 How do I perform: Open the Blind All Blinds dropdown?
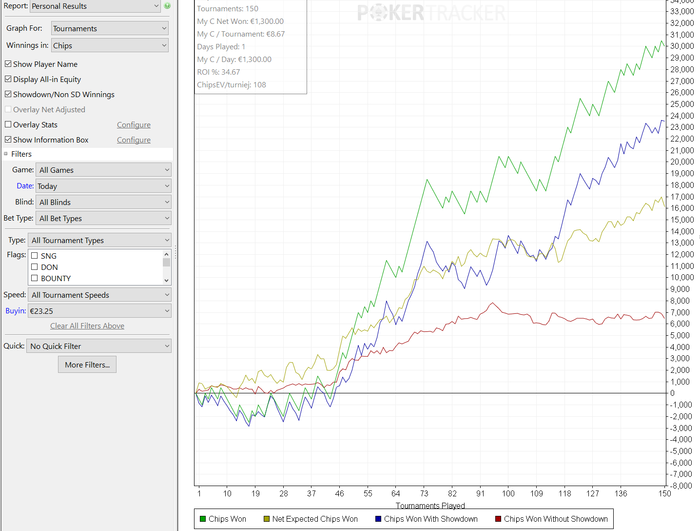[104, 202]
